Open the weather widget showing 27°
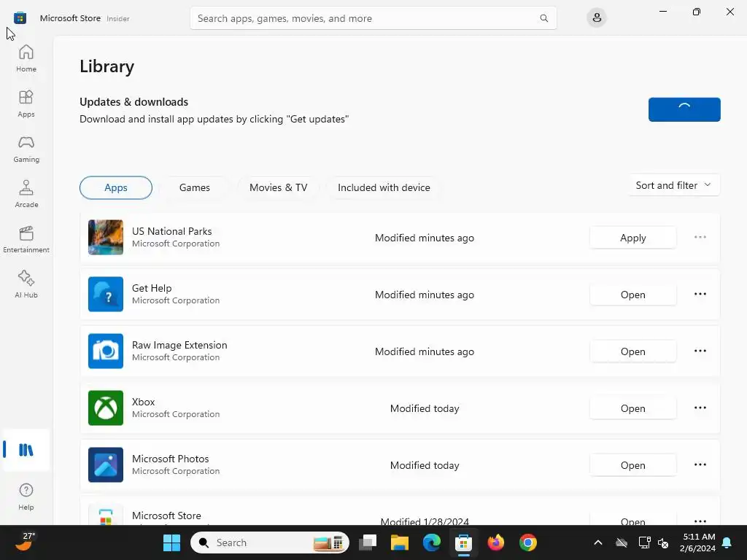This screenshot has height=560, width=747. point(26,542)
